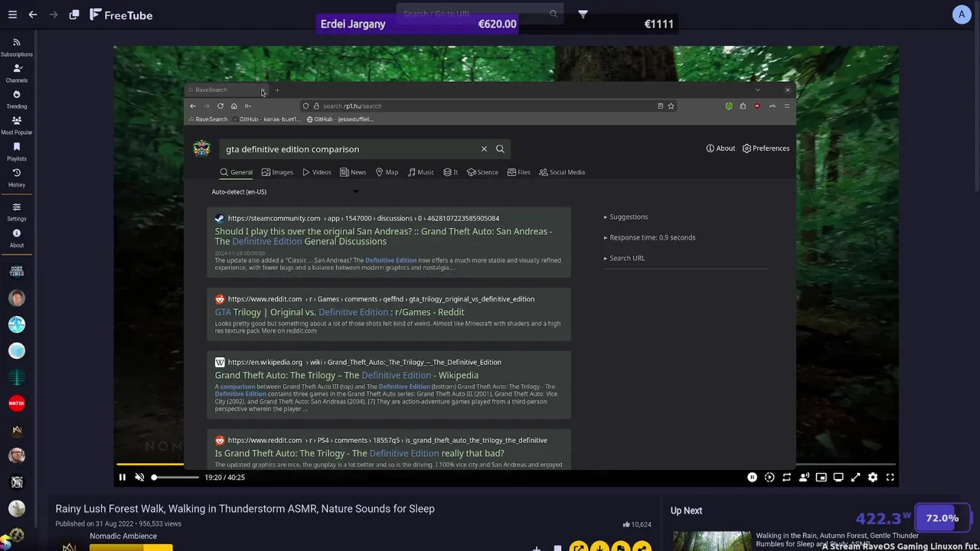Screen dimensions: 980x551
Task: Select the Social Media search tab
Action: click(x=562, y=172)
